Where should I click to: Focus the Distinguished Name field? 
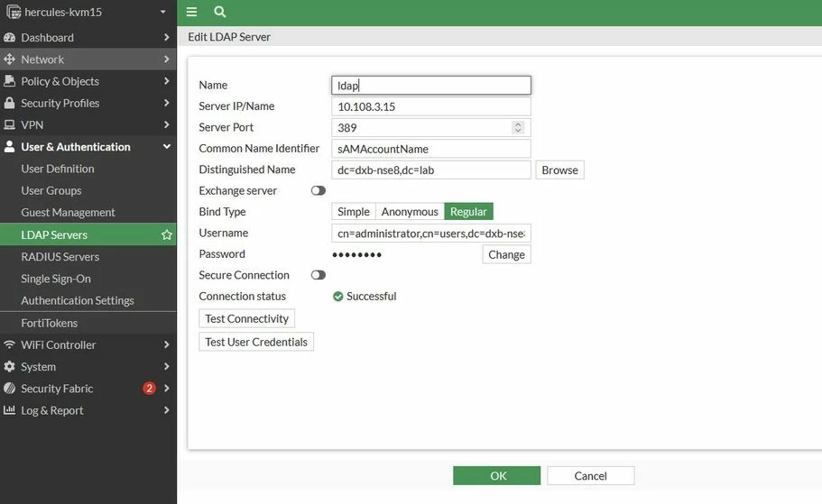coord(431,170)
